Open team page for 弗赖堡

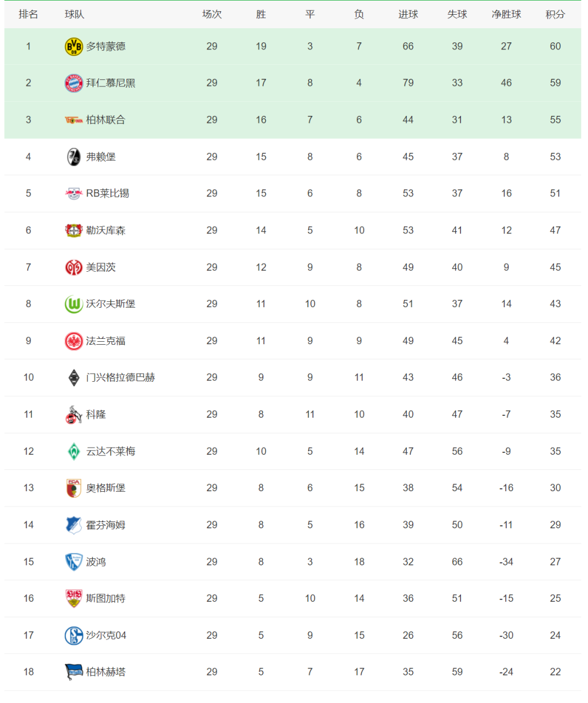pos(101,157)
